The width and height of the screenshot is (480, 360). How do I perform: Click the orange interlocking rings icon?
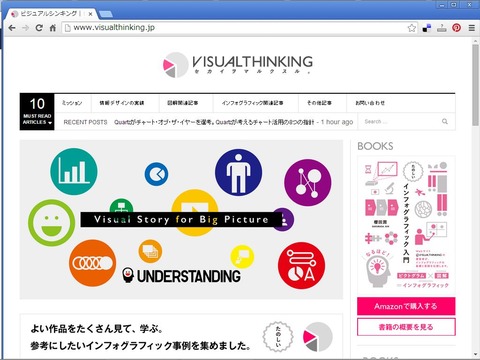coord(93,263)
